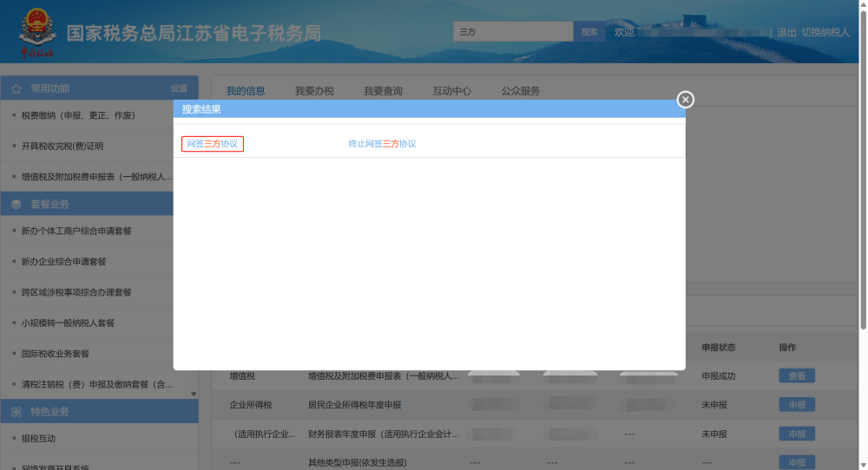Open 跨区域涉税事项综合办理套餐
Image resolution: width=868 pixels, height=470 pixels.
pyautogui.click(x=76, y=292)
